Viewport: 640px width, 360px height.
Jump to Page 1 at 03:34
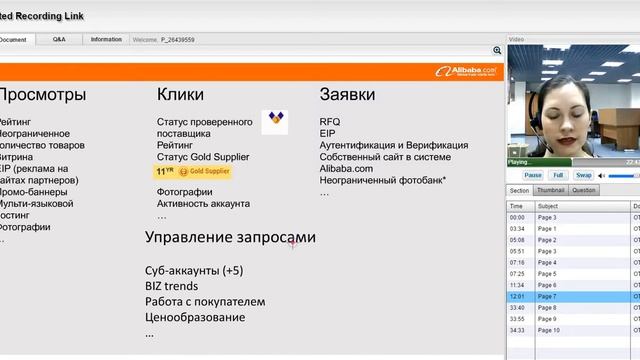click(573, 229)
